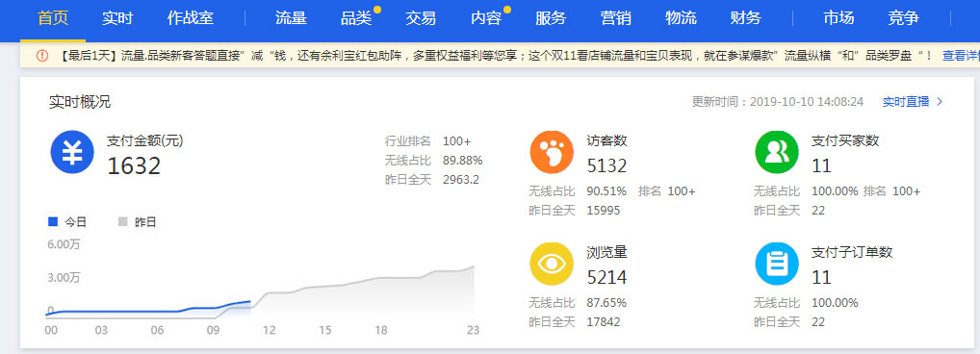The height and width of the screenshot is (354, 980).
Task: Click yesterday's total amount 2963.2
Action: pos(461,181)
